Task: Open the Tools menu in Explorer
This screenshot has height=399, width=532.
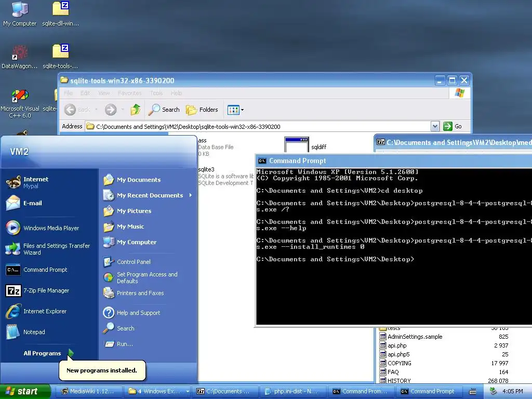Action: coord(156,93)
